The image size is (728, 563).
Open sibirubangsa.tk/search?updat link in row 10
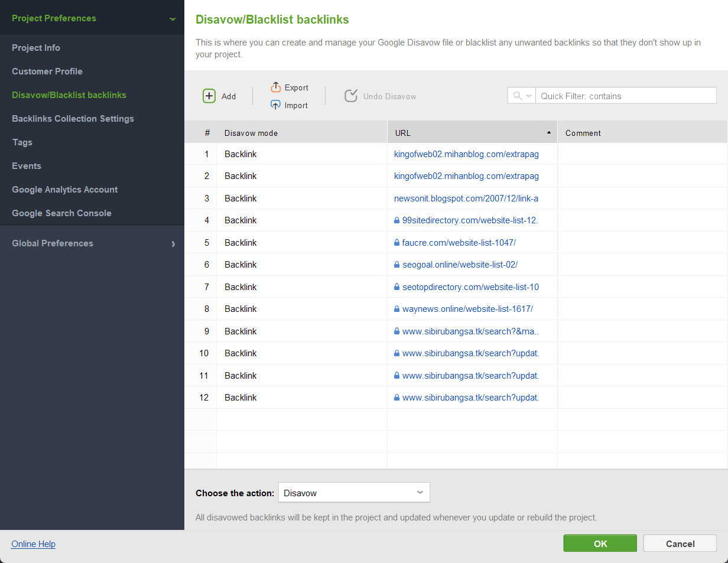tap(470, 353)
